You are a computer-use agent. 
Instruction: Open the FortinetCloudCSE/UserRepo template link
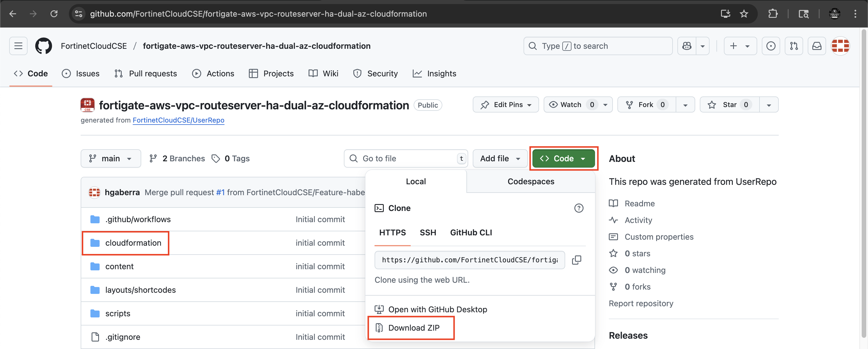click(x=178, y=120)
